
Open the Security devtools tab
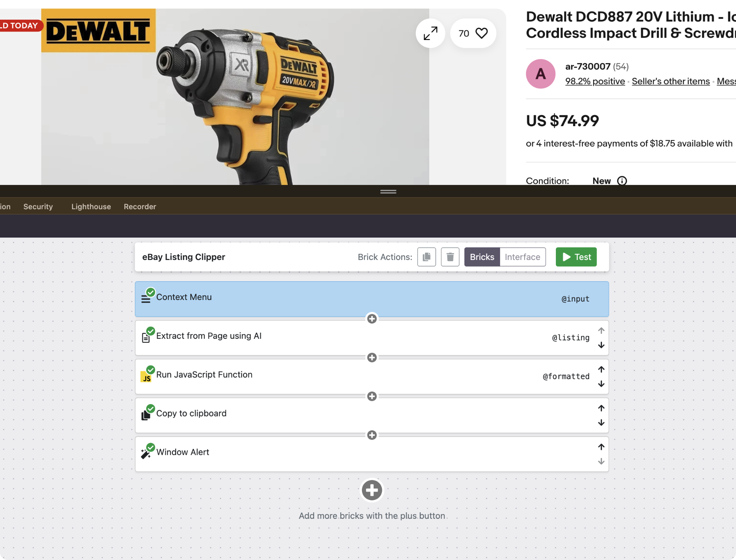click(38, 207)
